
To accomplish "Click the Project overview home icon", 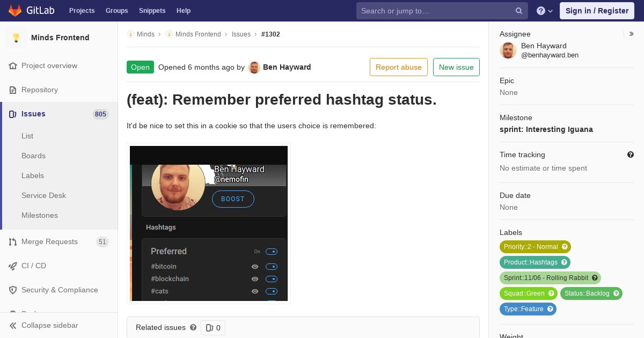I will pos(13,65).
